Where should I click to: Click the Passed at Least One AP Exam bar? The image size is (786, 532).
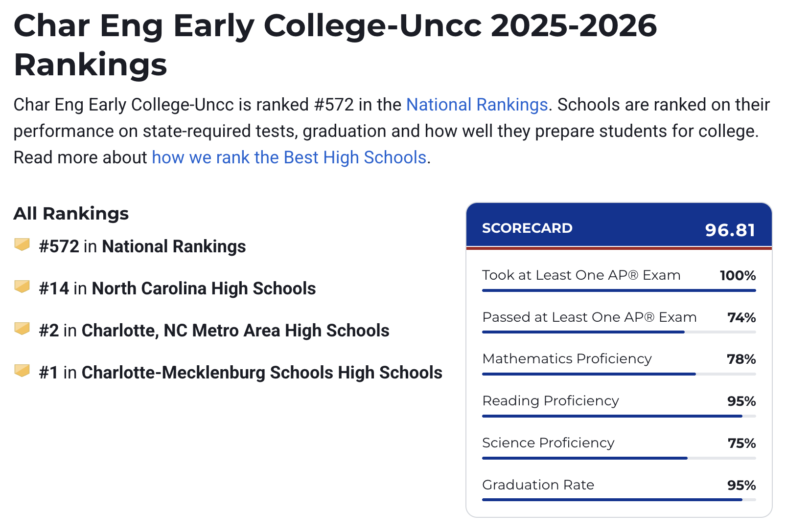(619, 332)
